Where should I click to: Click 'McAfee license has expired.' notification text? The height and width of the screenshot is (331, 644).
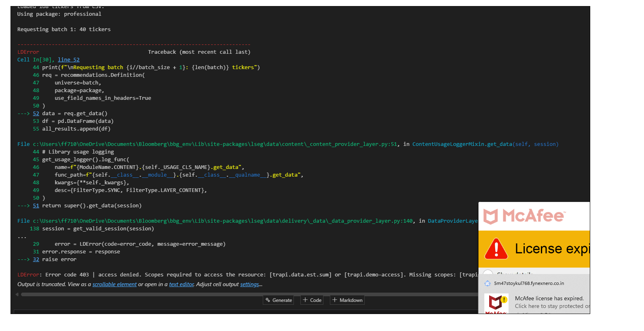(x=549, y=299)
